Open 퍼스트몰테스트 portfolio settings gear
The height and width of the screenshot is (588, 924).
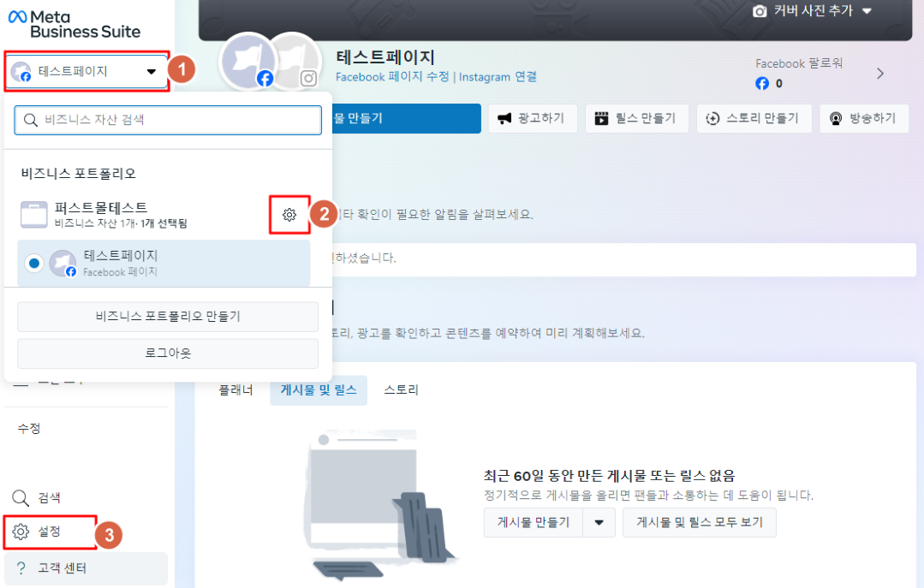tap(289, 215)
